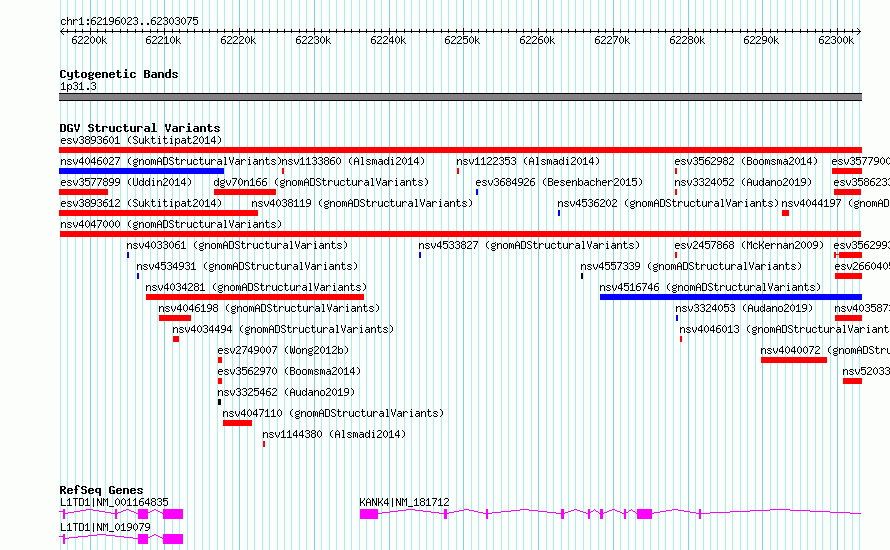
Task: Select the red nsv4047000 full-width variant bar
Action: tap(460, 234)
